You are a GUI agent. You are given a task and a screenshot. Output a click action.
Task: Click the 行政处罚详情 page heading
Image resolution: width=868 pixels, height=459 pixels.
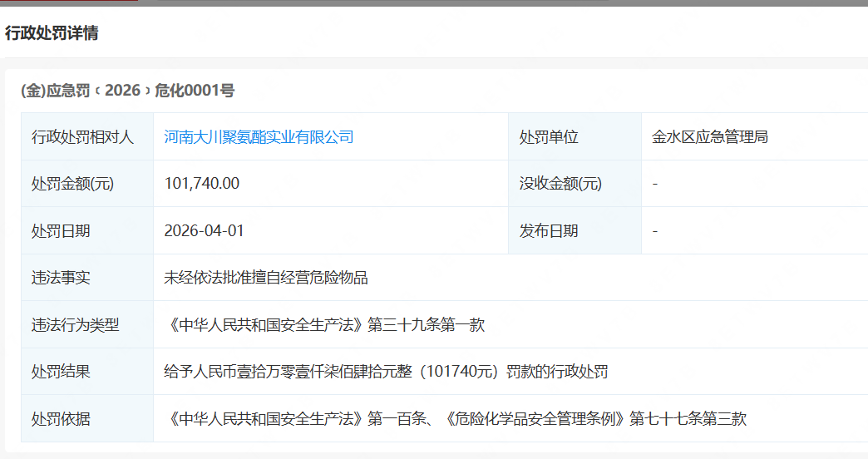point(52,33)
